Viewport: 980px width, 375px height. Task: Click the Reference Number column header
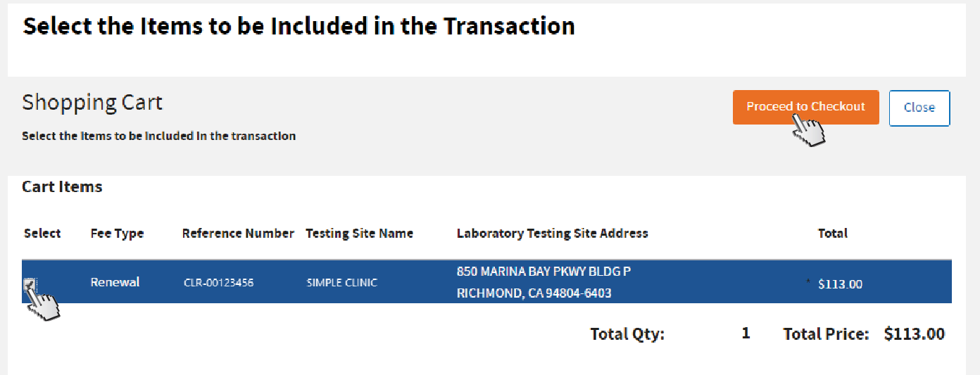coord(238,234)
